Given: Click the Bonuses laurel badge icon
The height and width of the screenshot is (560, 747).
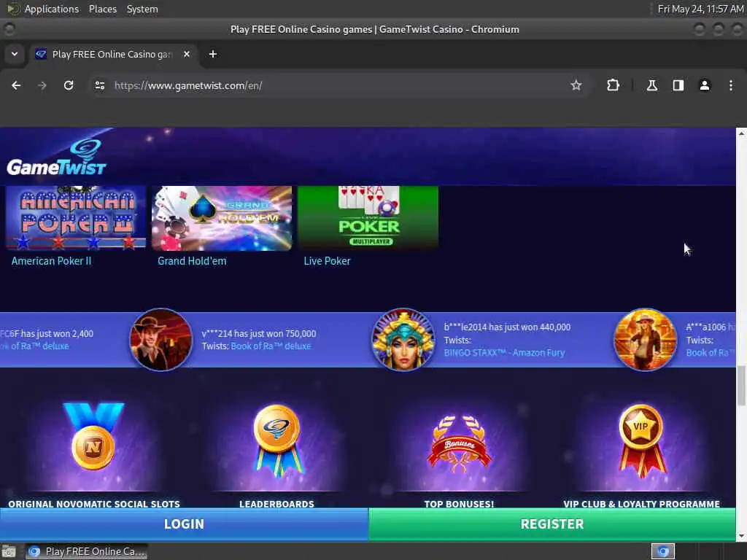Looking at the screenshot, I should click(x=460, y=443).
